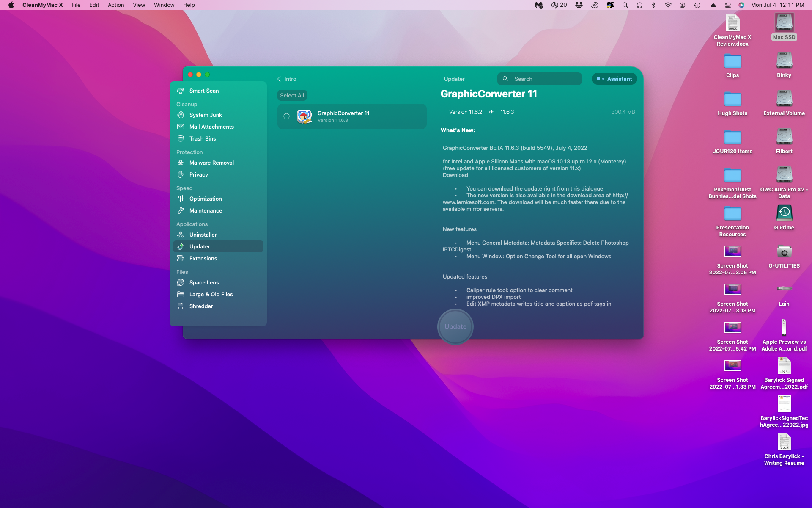Expand the Cleanup section in sidebar

tap(187, 104)
